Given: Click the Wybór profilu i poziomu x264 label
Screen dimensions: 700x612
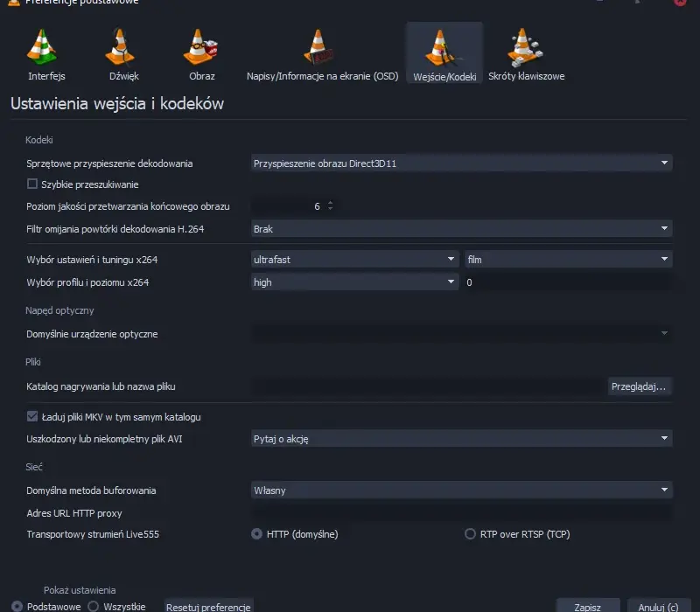Looking at the screenshot, I should (x=87, y=282).
